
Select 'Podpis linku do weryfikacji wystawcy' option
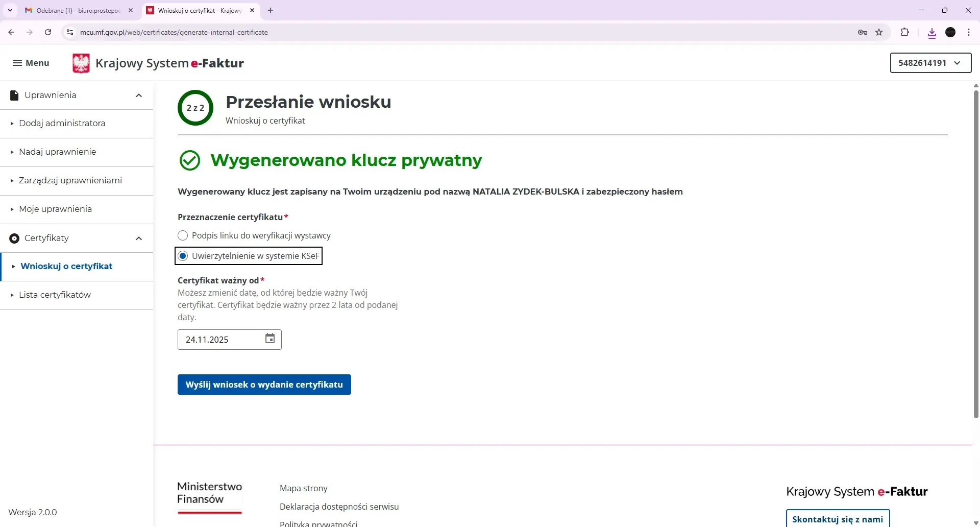pyautogui.click(x=182, y=235)
